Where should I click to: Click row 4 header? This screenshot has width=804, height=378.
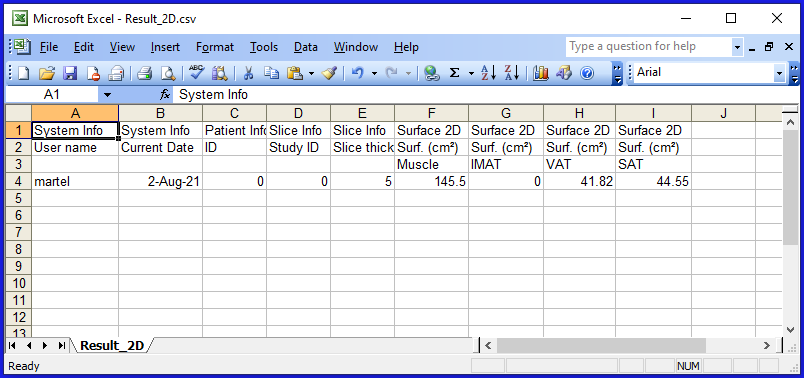click(x=18, y=181)
